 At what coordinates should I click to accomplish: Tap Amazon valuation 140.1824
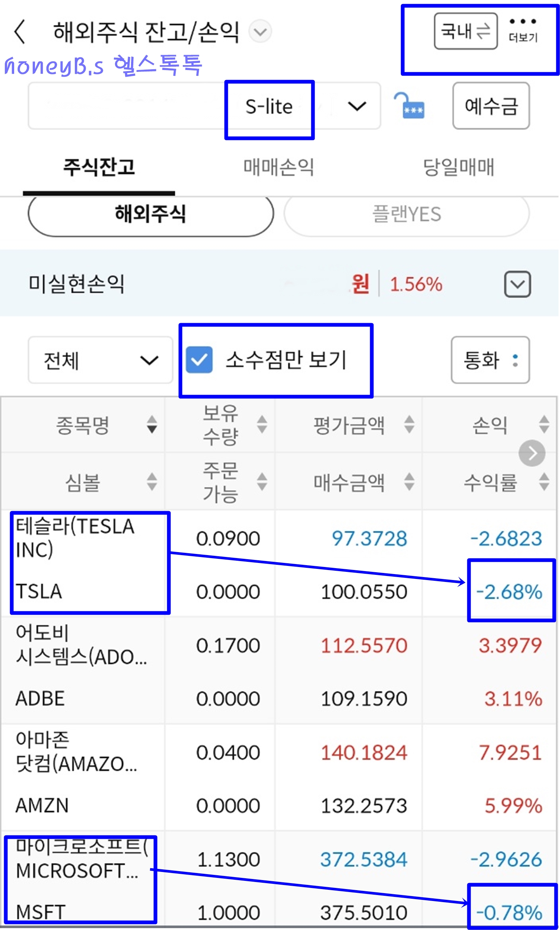365,753
